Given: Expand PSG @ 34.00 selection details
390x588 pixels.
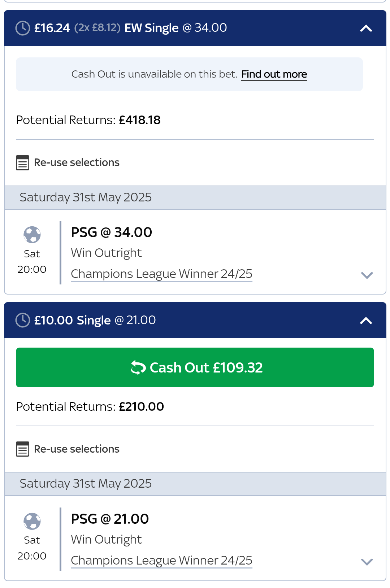Looking at the screenshot, I should (367, 275).
